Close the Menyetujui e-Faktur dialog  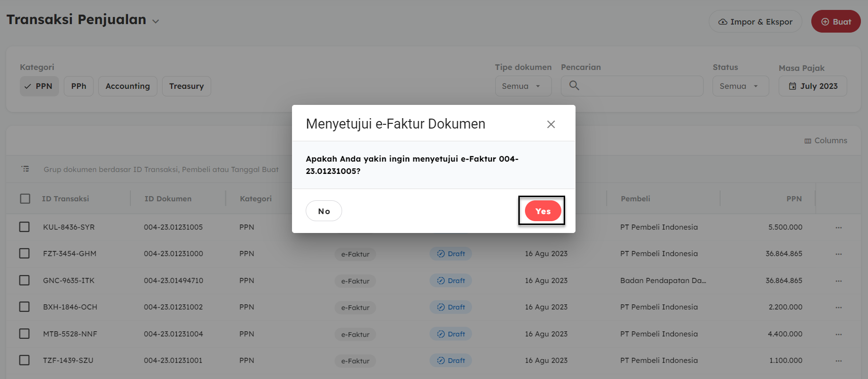(550, 124)
